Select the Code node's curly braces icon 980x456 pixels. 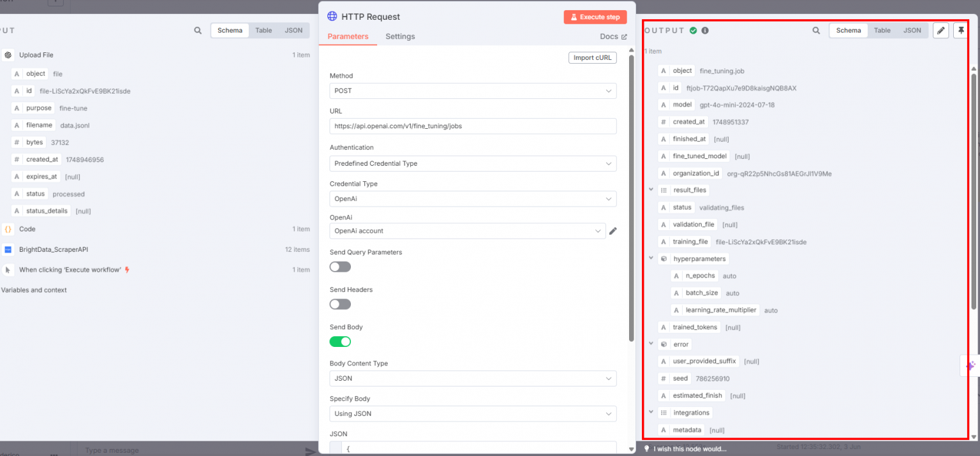tap(7, 229)
